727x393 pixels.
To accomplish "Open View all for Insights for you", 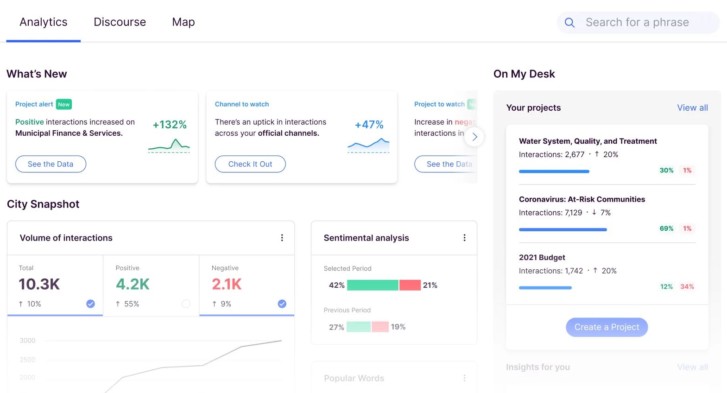I will pos(692,367).
